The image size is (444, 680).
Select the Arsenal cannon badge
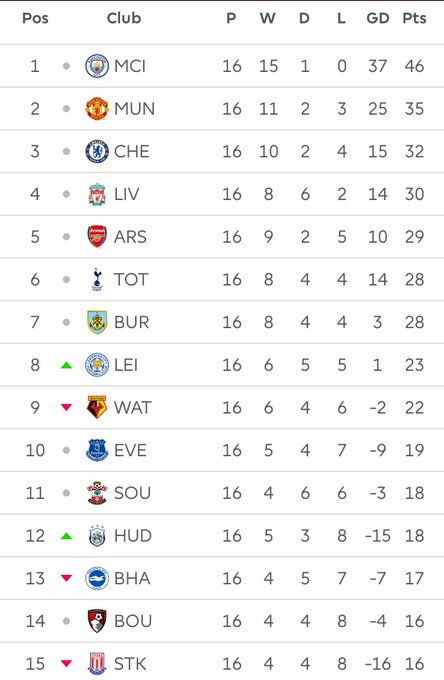97,236
